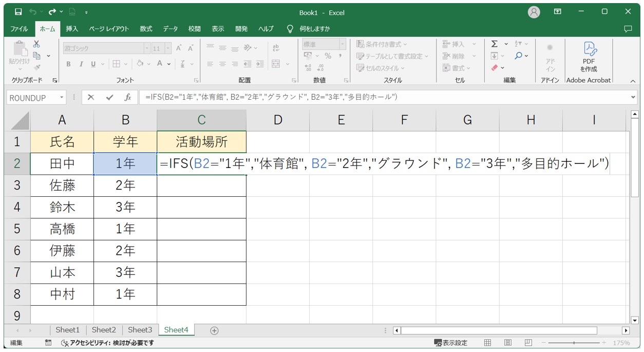Open the Developer ribbon tab
The height and width of the screenshot is (352, 644).
241,29
